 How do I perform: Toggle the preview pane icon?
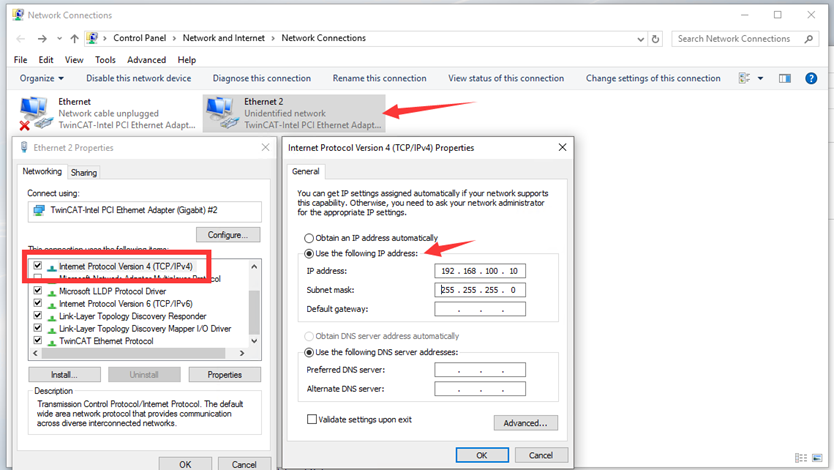coord(785,79)
